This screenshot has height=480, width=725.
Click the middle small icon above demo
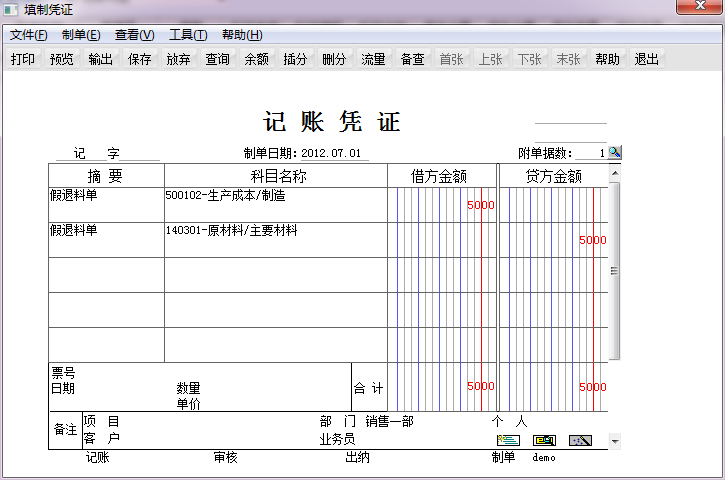[544, 440]
